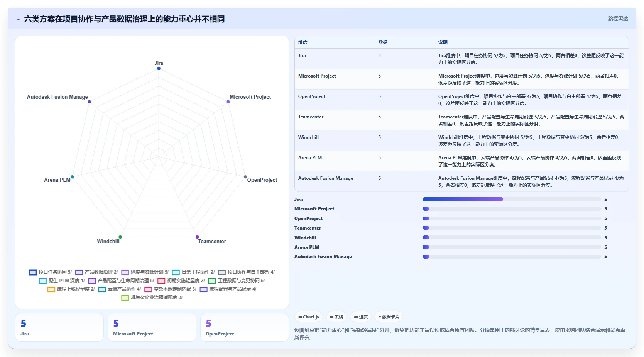Viewport: 644px width, 357px height.
Task: Click the Jira row description text
Action: pos(531,59)
